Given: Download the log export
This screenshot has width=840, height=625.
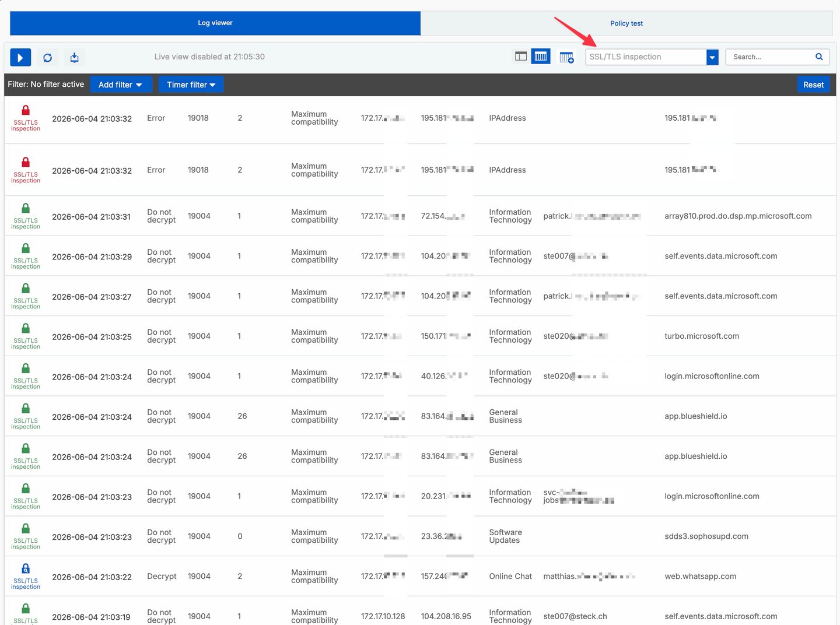Looking at the screenshot, I should 74,57.
